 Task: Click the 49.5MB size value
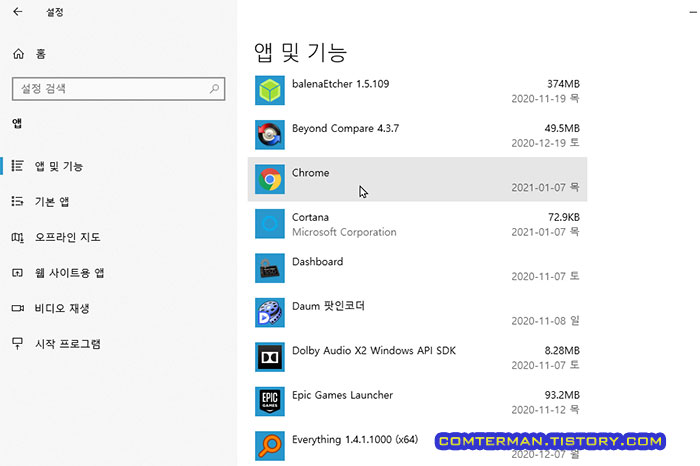pos(562,129)
